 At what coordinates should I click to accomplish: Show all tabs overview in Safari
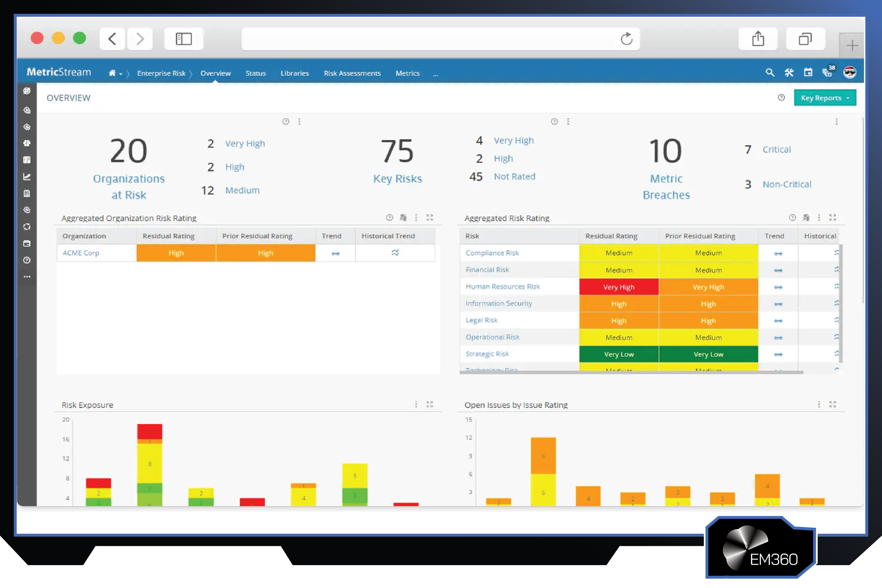pyautogui.click(x=805, y=39)
